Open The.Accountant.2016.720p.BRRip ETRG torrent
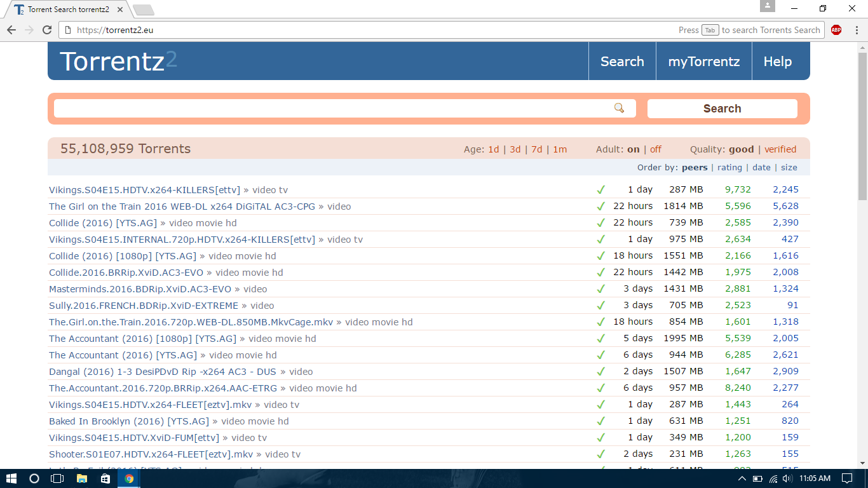The image size is (868, 488). [x=163, y=388]
